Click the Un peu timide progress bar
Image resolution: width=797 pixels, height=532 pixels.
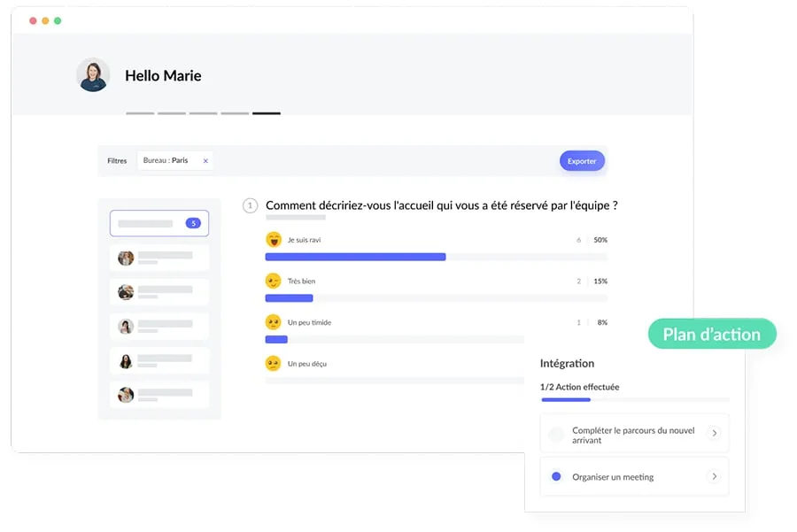point(395,339)
